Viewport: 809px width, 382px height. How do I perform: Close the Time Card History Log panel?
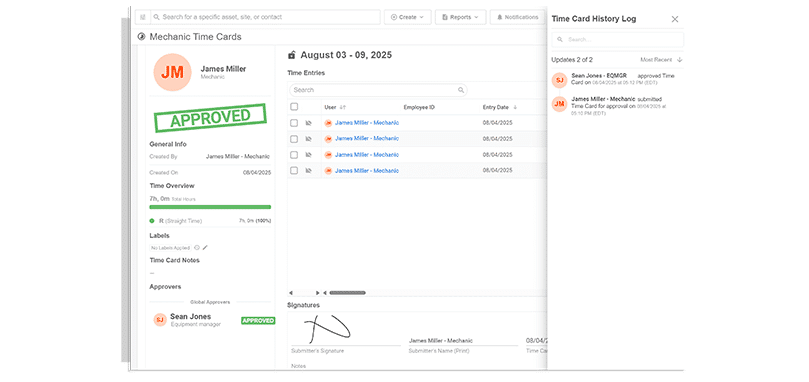click(x=675, y=19)
